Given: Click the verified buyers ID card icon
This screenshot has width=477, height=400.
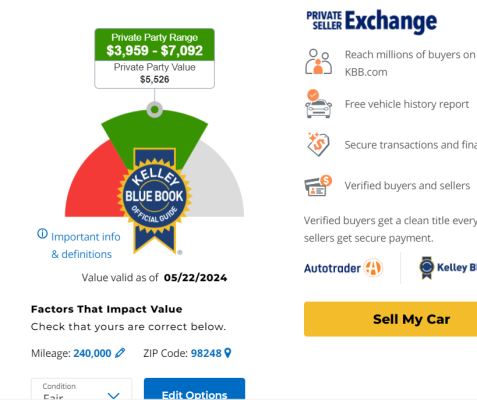Looking at the screenshot, I should [318, 186].
